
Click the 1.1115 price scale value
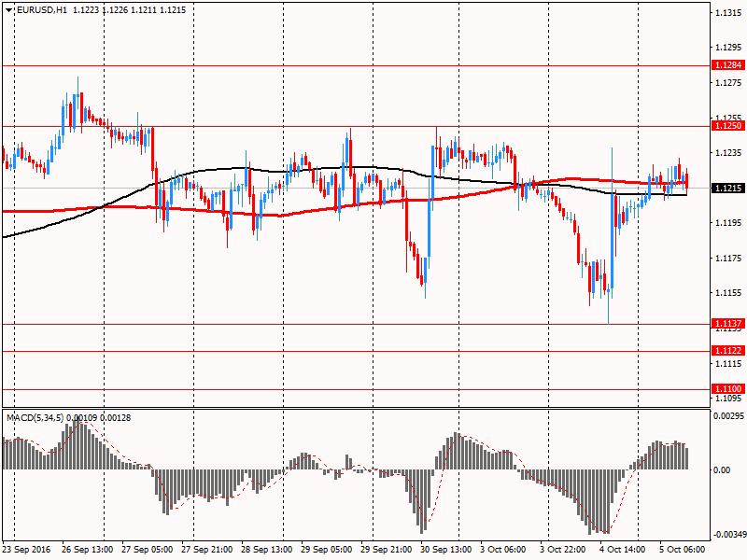click(x=728, y=364)
